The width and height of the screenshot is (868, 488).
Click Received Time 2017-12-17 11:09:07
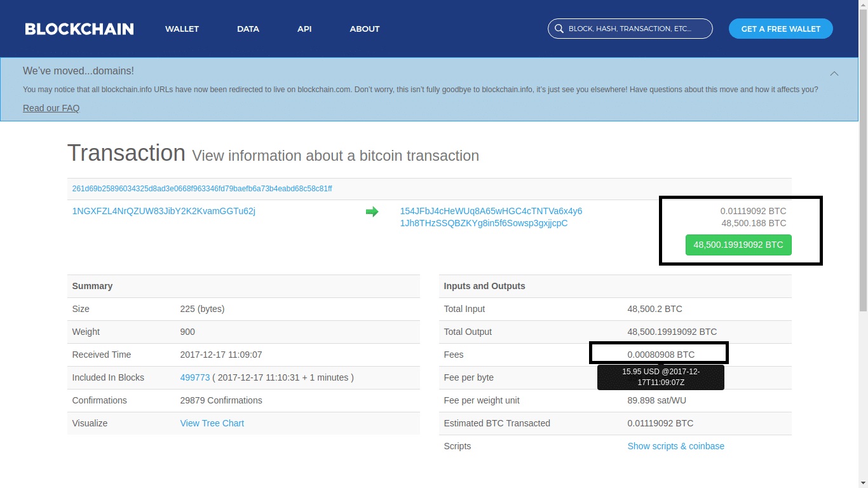221,355
